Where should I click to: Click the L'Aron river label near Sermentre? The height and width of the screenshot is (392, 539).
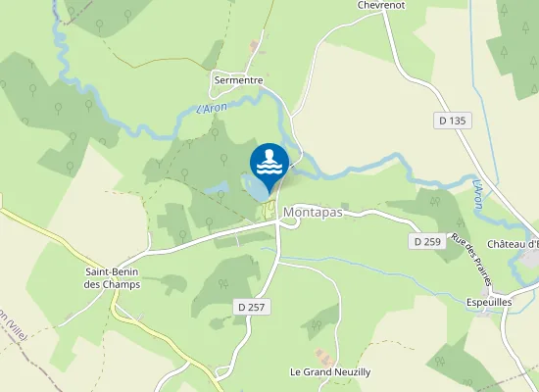tap(212, 108)
